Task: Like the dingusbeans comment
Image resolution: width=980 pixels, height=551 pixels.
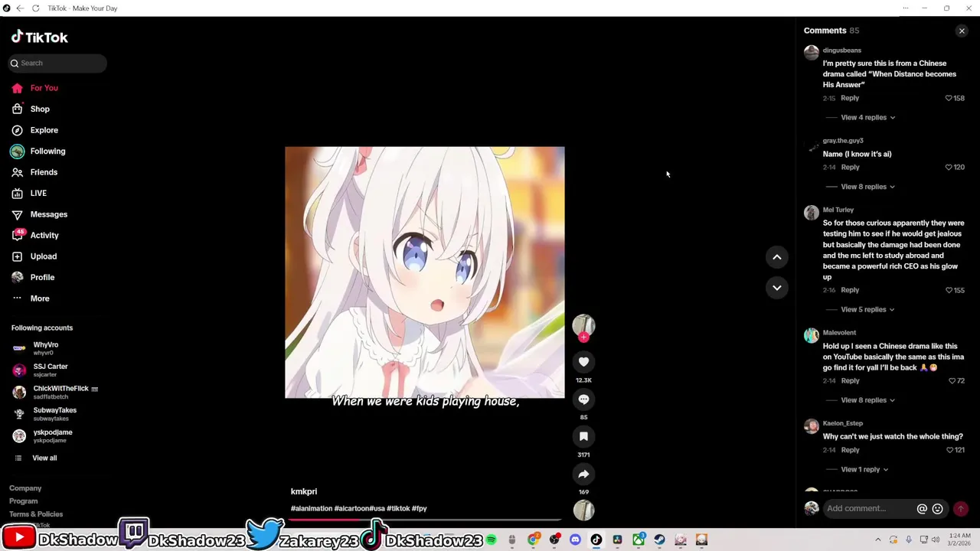Action: click(948, 98)
